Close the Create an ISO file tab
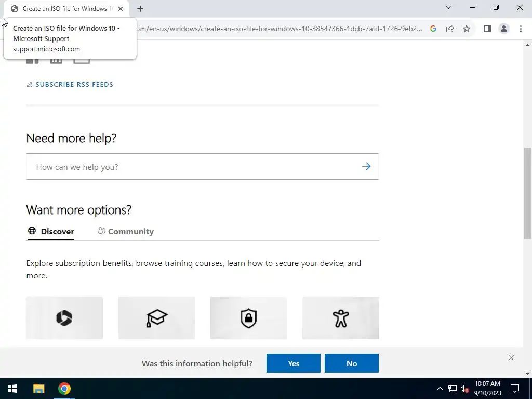Screen dimensions: 532x399 121,9
